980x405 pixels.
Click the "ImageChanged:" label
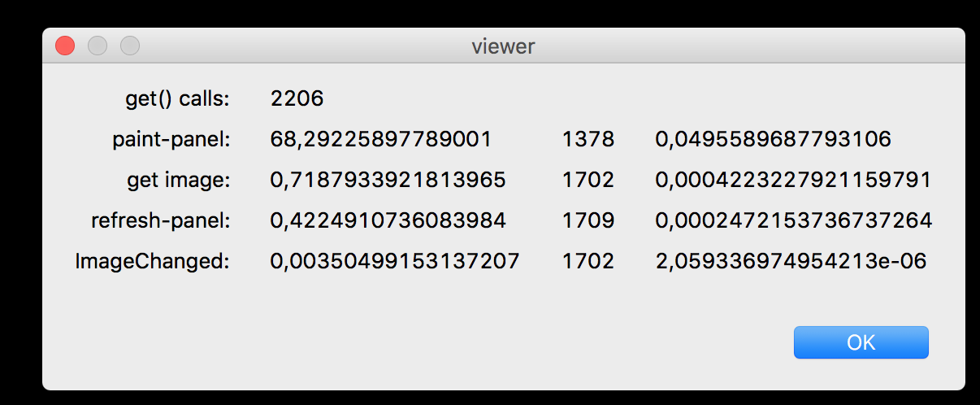(x=153, y=262)
